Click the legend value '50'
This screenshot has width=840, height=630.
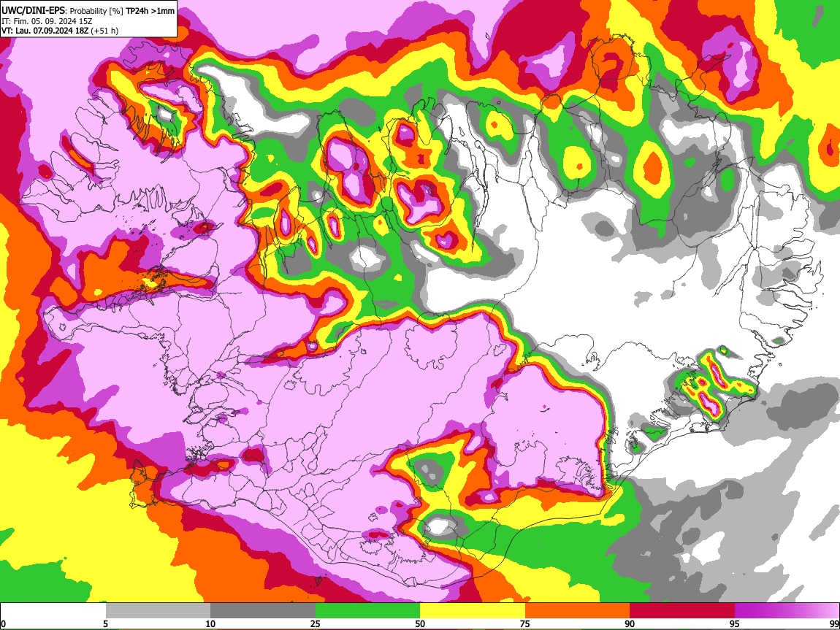click(x=420, y=623)
